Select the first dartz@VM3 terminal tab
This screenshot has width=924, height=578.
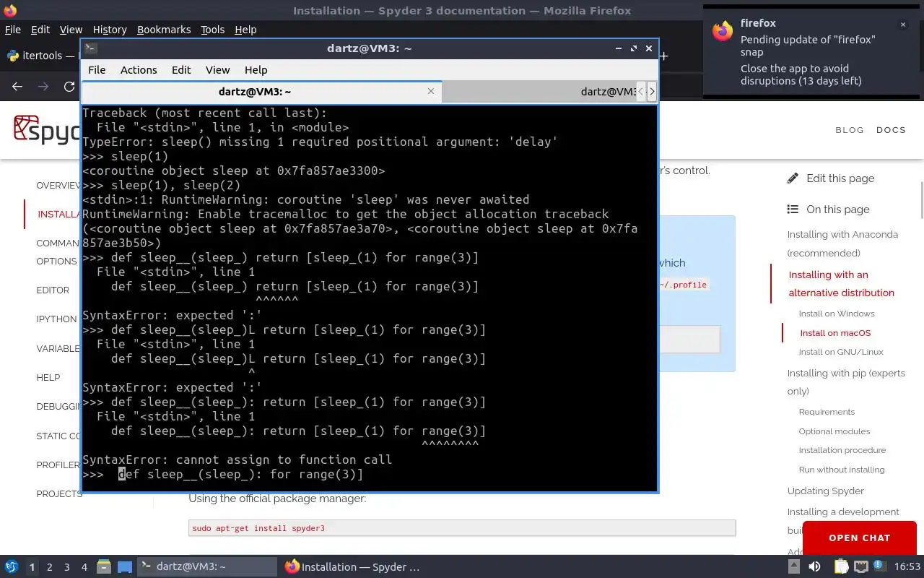pyautogui.click(x=261, y=91)
